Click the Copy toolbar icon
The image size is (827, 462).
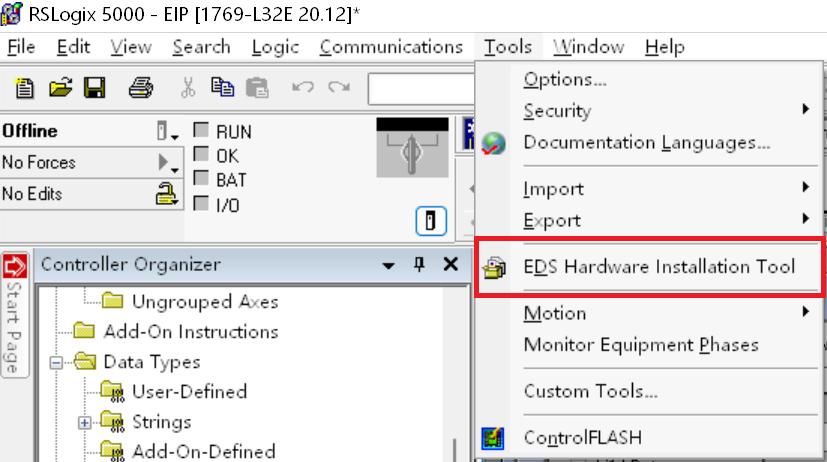point(223,87)
